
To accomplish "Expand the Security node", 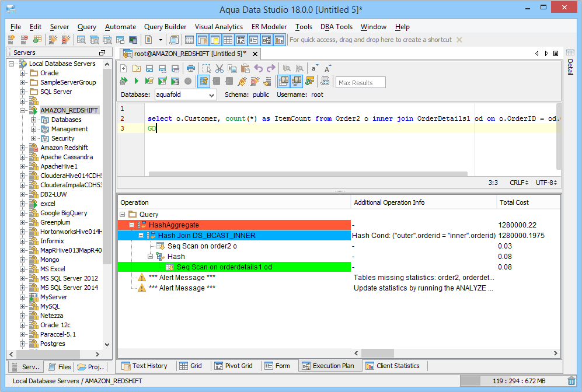I will coord(33,138).
